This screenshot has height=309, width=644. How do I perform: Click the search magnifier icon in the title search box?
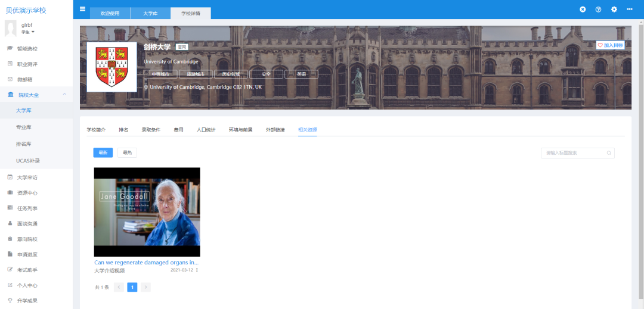(609, 153)
